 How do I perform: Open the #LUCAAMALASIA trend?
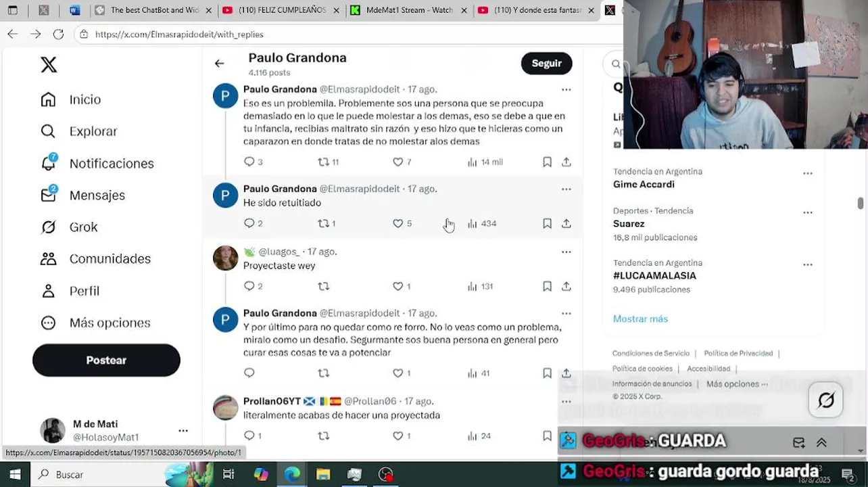click(x=654, y=275)
